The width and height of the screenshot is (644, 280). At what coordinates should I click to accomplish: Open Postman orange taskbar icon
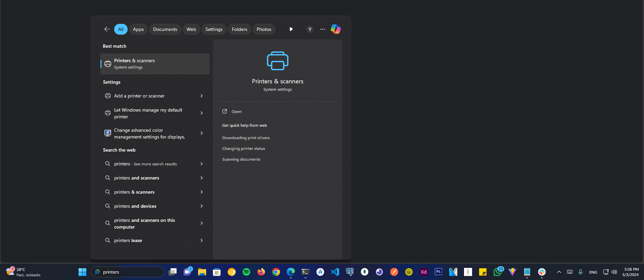pyautogui.click(x=394, y=272)
